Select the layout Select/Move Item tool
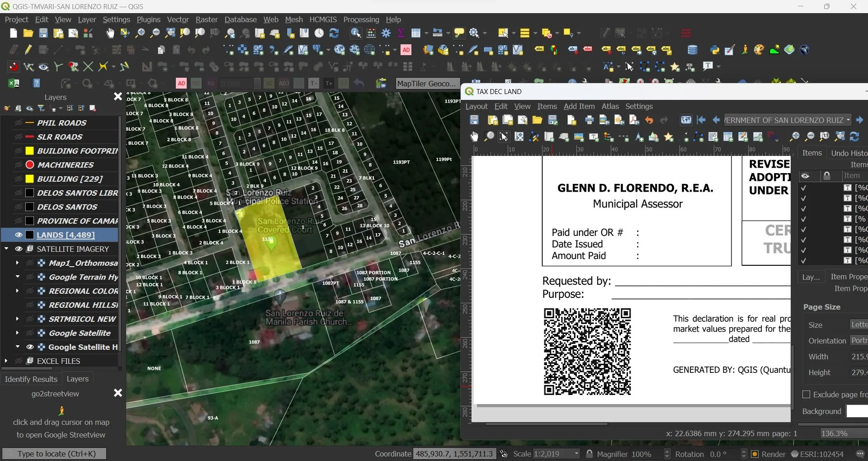The width and height of the screenshot is (868, 461). [x=504, y=137]
